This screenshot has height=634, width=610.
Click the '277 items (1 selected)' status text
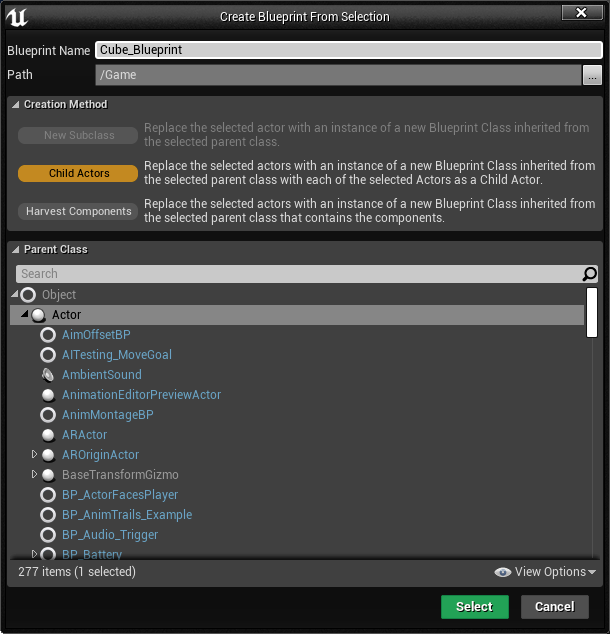click(77, 572)
